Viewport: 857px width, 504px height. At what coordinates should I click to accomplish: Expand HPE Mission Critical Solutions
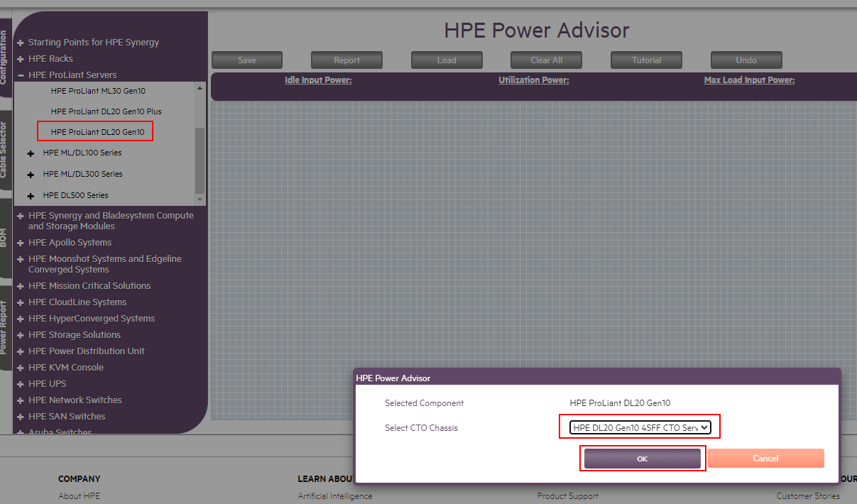point(21,286)
